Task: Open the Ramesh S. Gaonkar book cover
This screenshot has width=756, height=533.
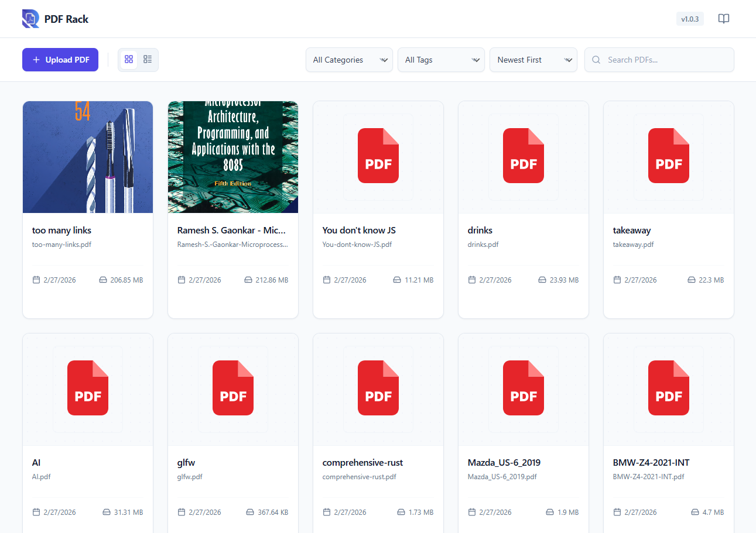Action: pyautogui.click(x=232, y=157)
